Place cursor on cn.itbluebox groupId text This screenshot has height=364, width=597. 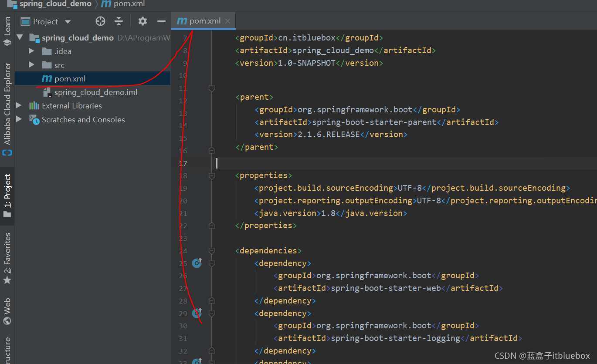[307, 38]
